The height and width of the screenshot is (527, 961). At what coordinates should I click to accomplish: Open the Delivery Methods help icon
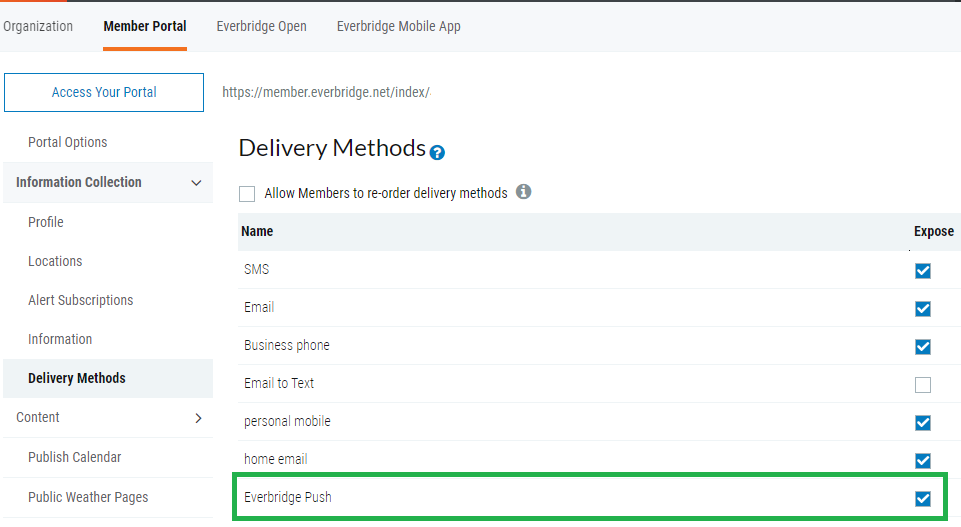tap(437, 153)
